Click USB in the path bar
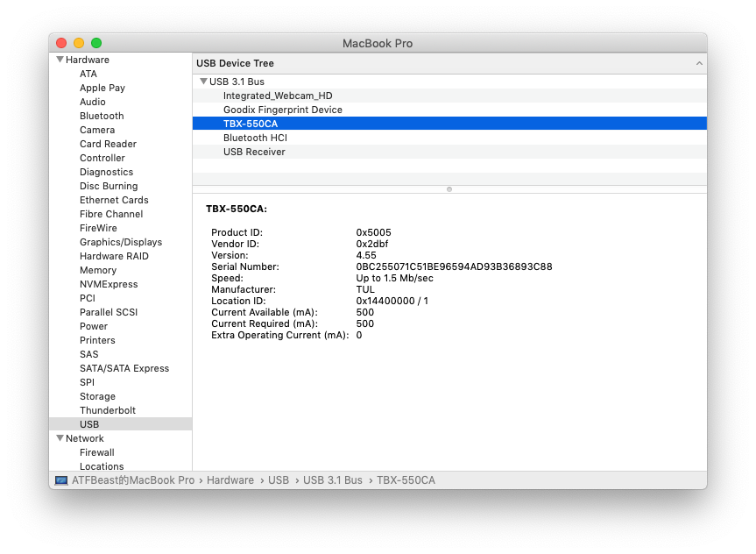The image size is (756, 554). [x=279, y=480]
